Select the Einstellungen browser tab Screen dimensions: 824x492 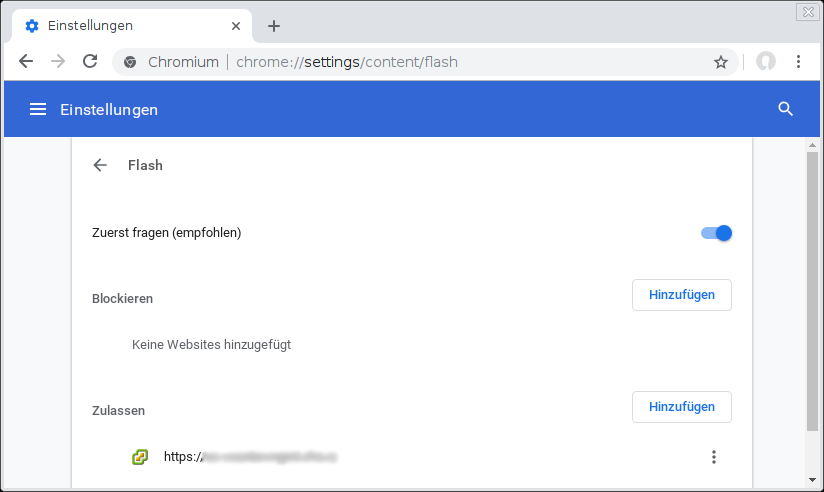131,26
